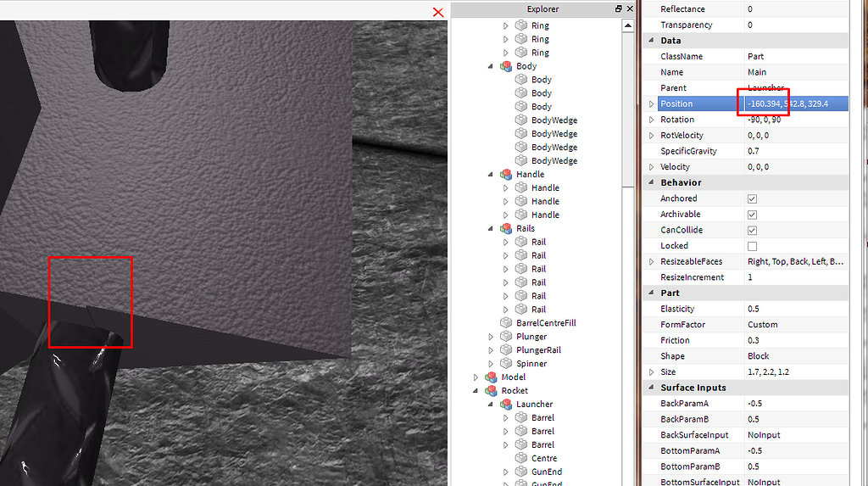This screenshot has height=486, width=868.
Task: Collapse the Behavior properties section
Action: [651, 182]
